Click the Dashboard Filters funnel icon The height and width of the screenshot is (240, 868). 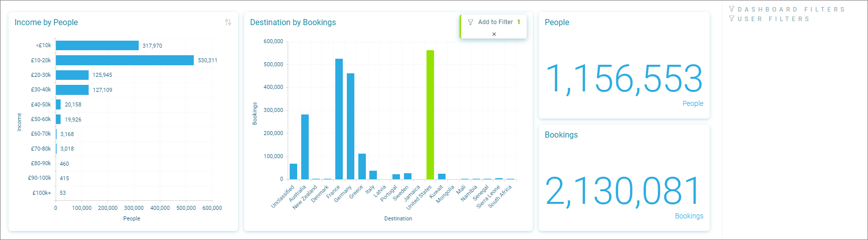point(732,9)
